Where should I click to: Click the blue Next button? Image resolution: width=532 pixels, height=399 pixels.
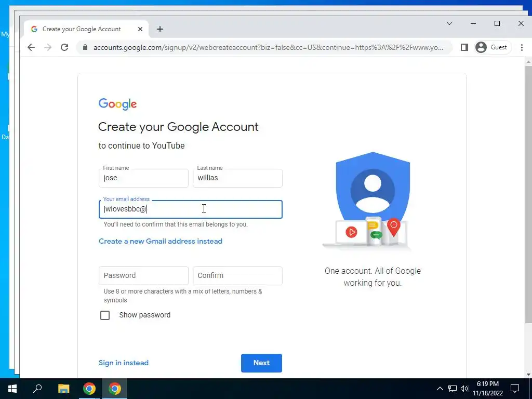pos(261,363)
